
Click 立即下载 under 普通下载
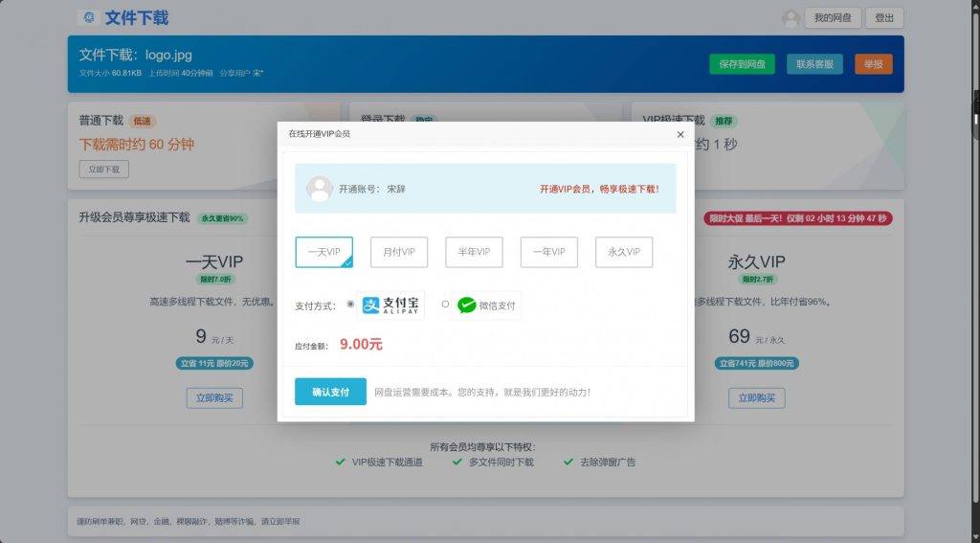click(103, 169)
